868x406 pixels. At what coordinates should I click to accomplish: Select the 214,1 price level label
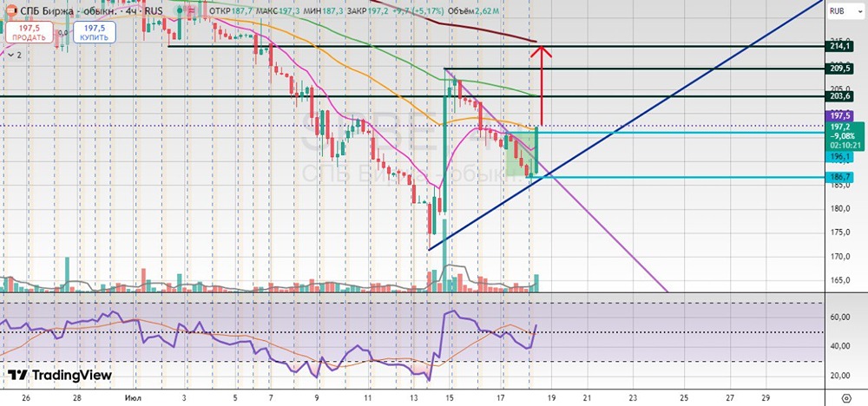click(x=839, y=47)
